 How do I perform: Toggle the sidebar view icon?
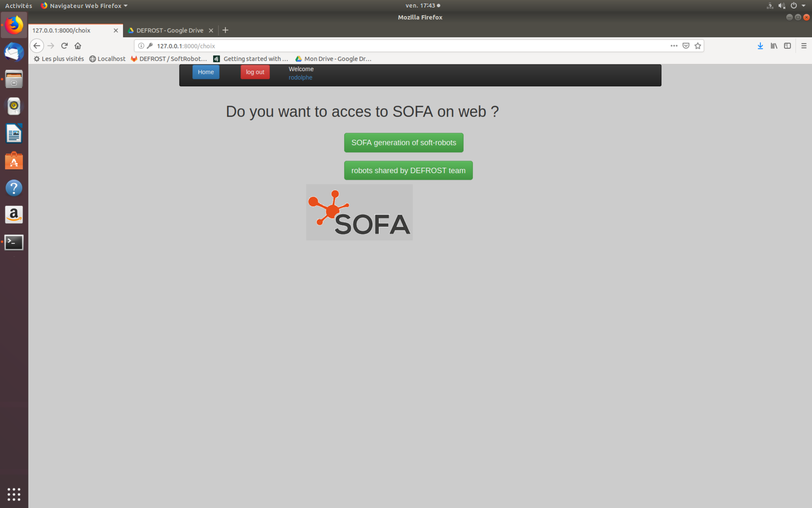[787, 46]
